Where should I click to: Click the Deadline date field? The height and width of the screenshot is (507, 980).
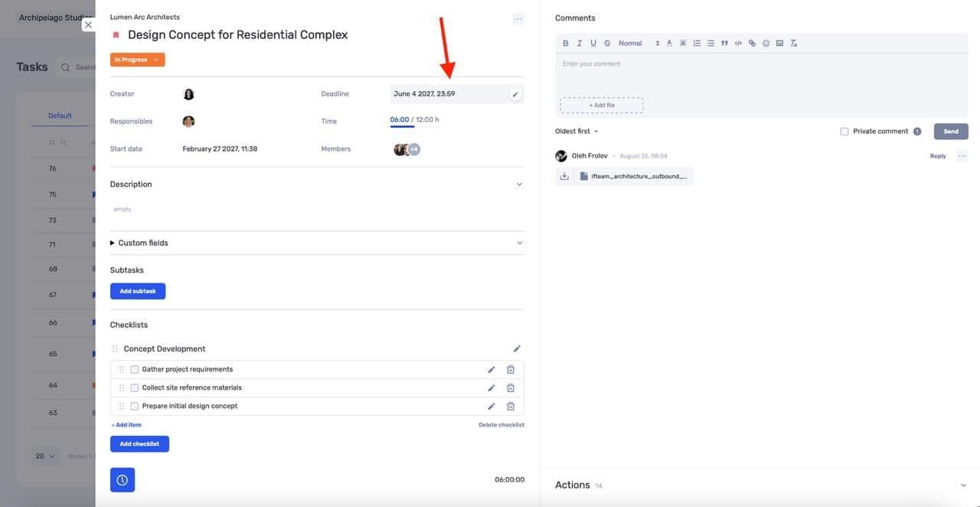coord(457,94)
